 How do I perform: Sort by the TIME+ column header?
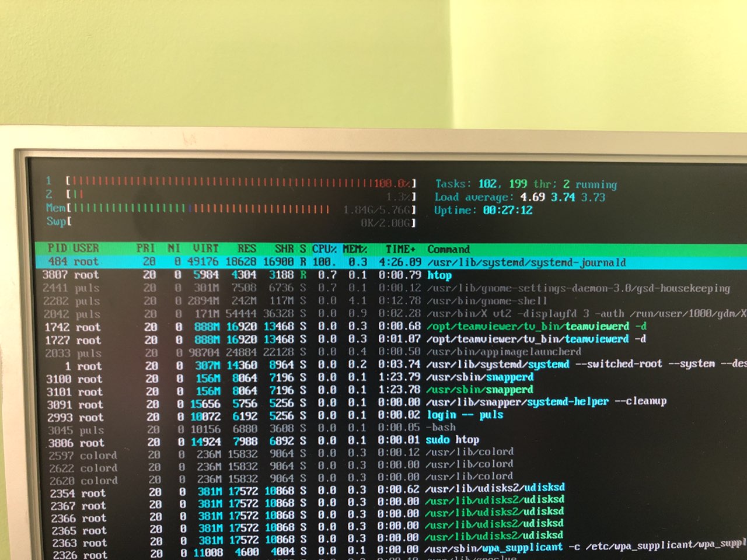(400, 249)
